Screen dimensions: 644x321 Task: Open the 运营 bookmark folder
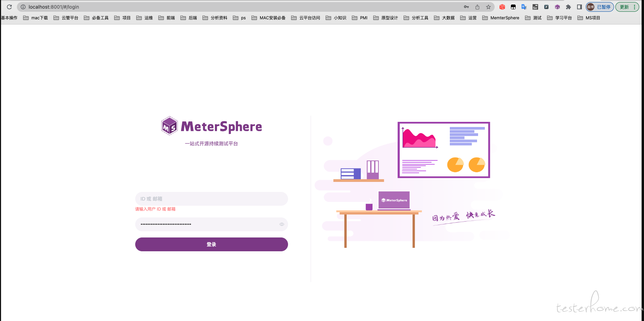tap(468, 18)
